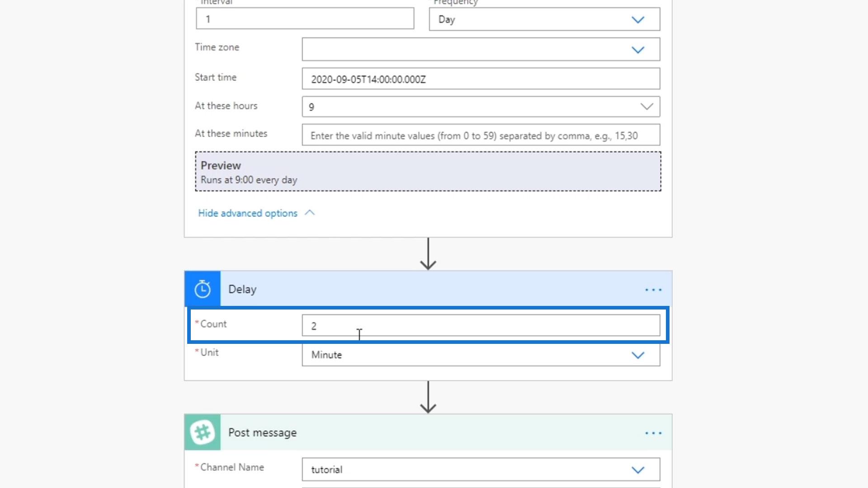Focus the Count input field
Viewport: 868px width, 488px height.
pyautogui.click(x=481, y=326)
